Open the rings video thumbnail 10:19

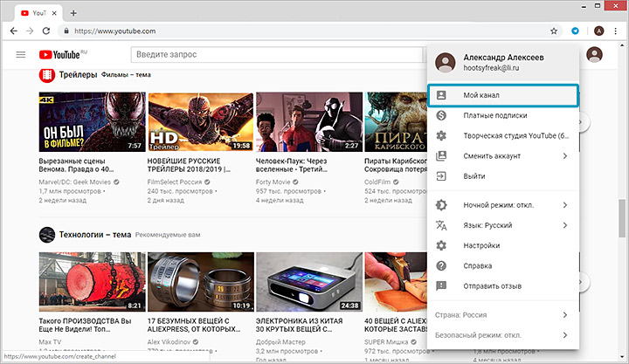tap(201, 282)
